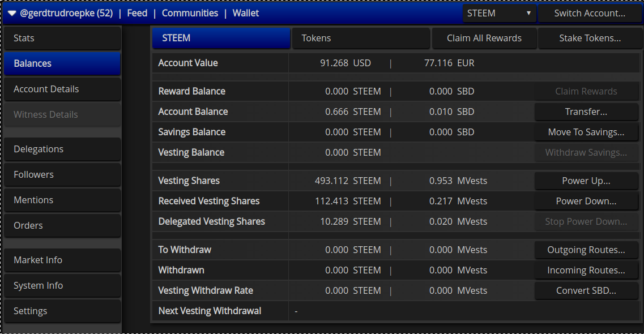Select the 0.666 STEEM account balance

(353, 112)
